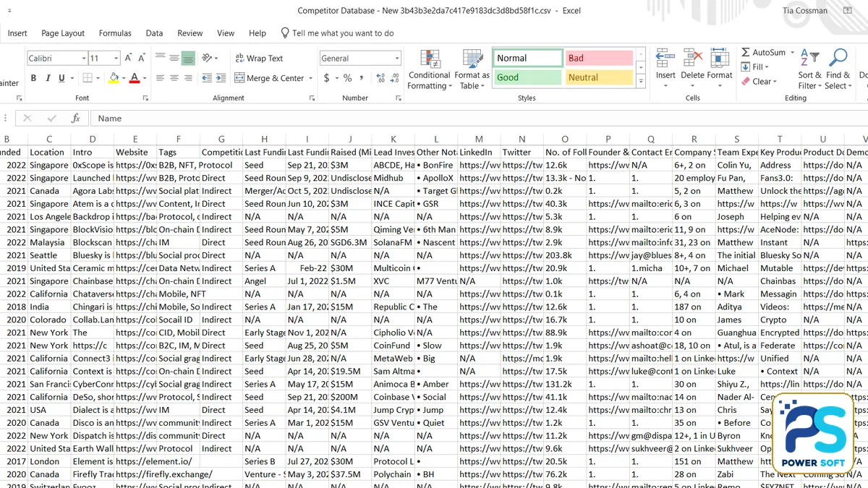Click Increase Font Size icon
The width and height of the screenshot is (868, 488).
(x=129, y=58)
